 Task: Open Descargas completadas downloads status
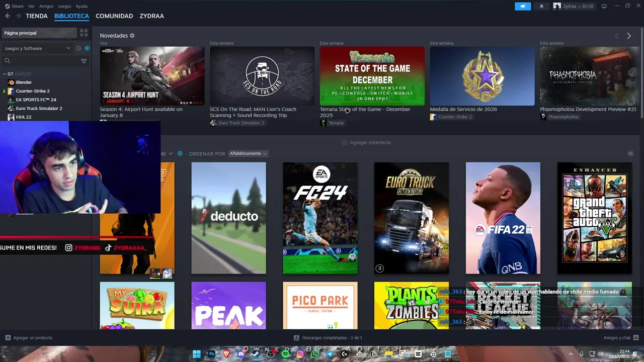click(328, 338)
